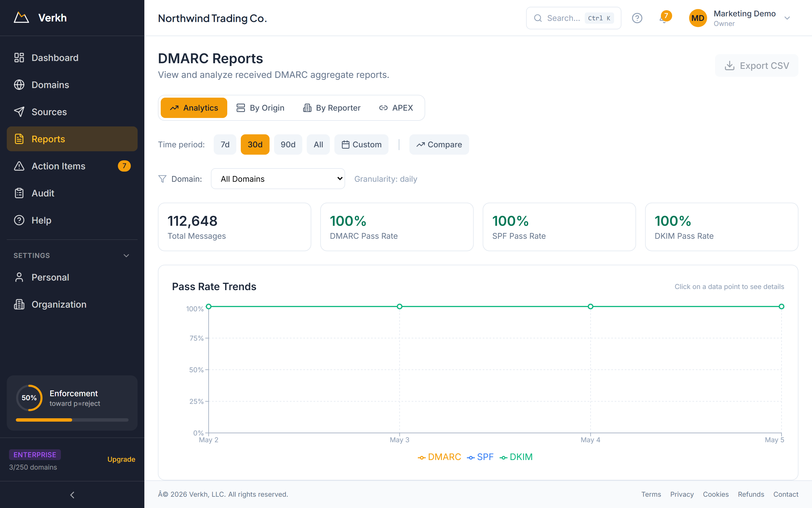
Task: Click the Compare button
Action: [439, 144]
